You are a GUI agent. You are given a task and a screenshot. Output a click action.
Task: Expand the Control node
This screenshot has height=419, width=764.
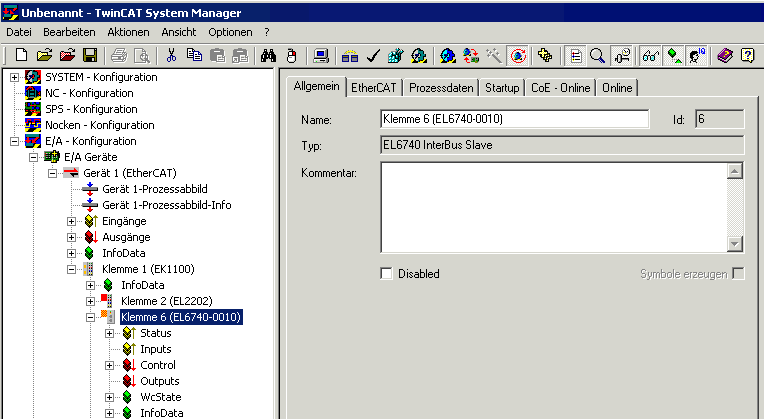(109, 365)
